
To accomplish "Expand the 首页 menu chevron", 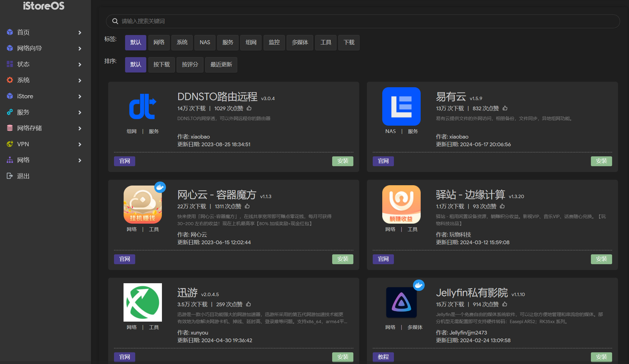I will click(80, 33).
